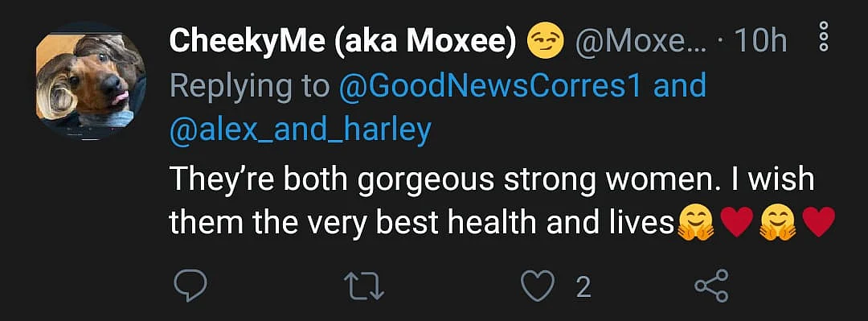Retweet this post using the arrows icon

coord(364,286)
